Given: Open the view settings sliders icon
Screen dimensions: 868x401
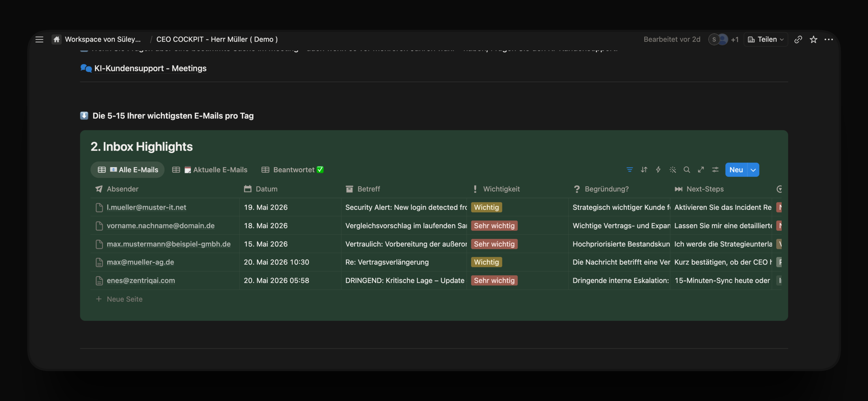Looking at the screenshot, I should coord(715,170).
